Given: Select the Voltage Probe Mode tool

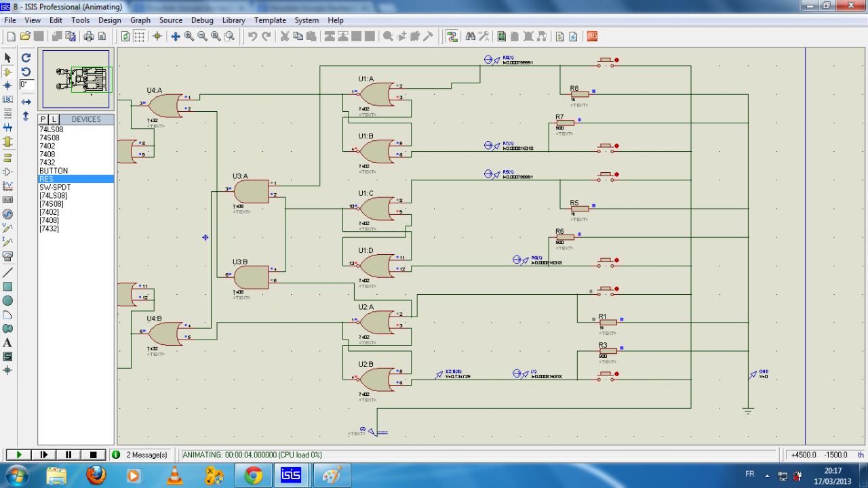Looking at the screenshot, I should [x=8, y=228].
